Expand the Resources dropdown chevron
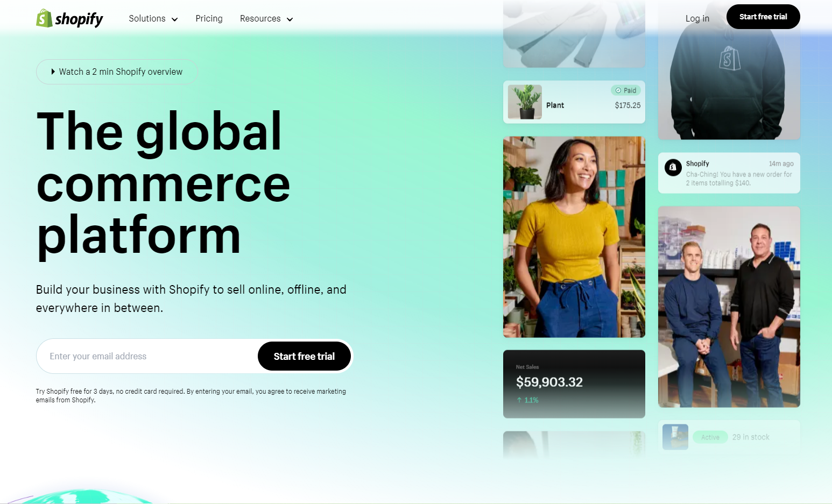 tap(290, 19)
